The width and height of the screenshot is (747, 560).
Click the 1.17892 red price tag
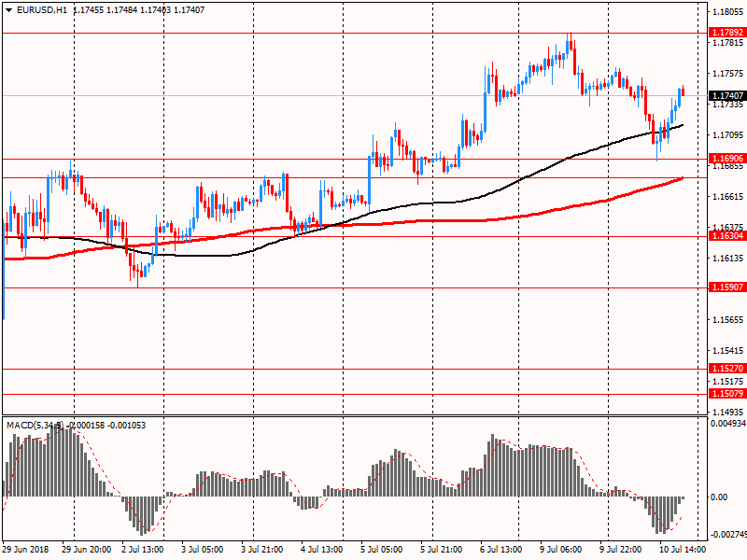pyautogui.click(x=726, y=33)
